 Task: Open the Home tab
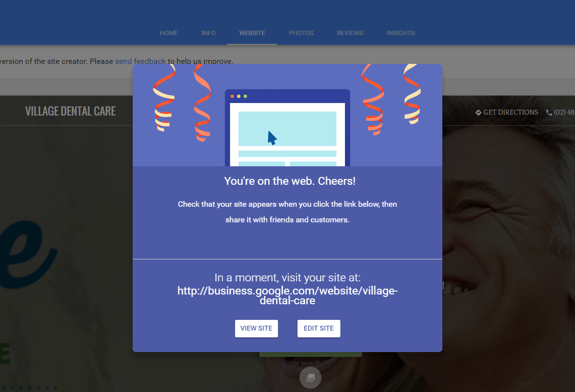click(169, 33)
